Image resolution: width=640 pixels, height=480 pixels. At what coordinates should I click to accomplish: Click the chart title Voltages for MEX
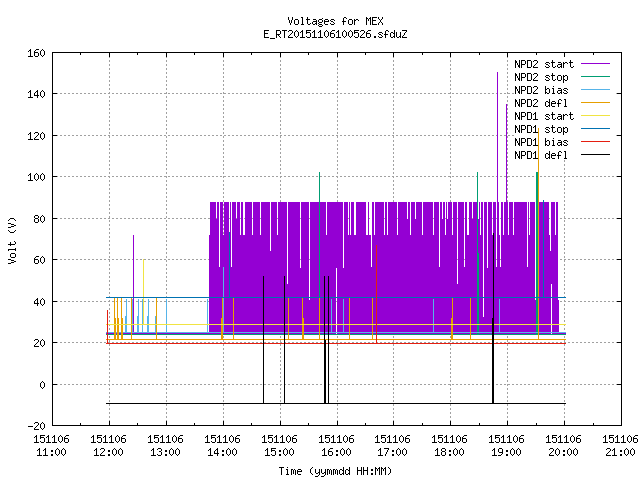pos(335,21)
